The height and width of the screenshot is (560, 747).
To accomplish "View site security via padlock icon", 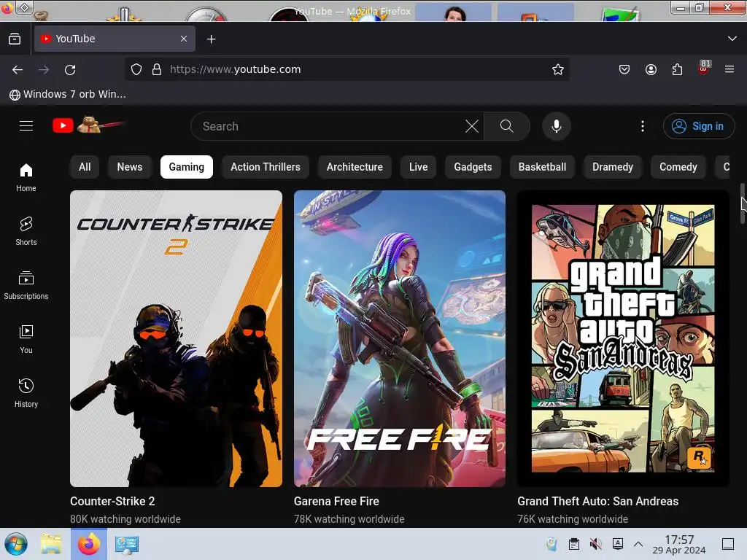I will [x=157, y=69].
